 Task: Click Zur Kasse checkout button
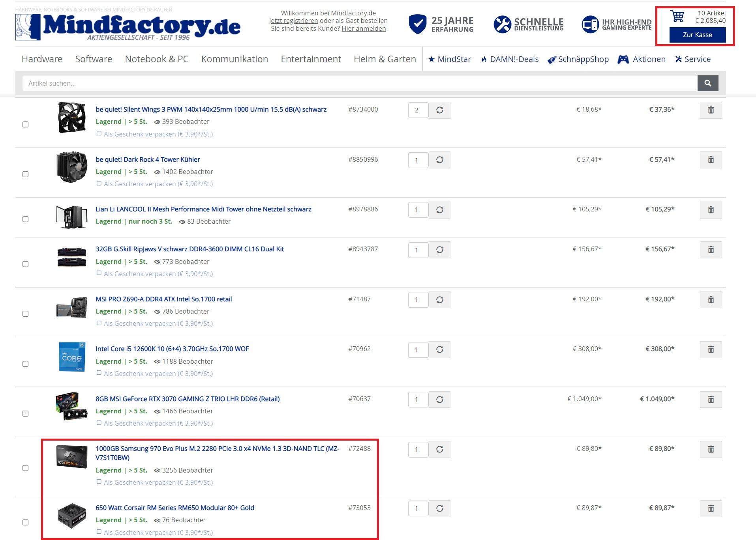(698, 35)
